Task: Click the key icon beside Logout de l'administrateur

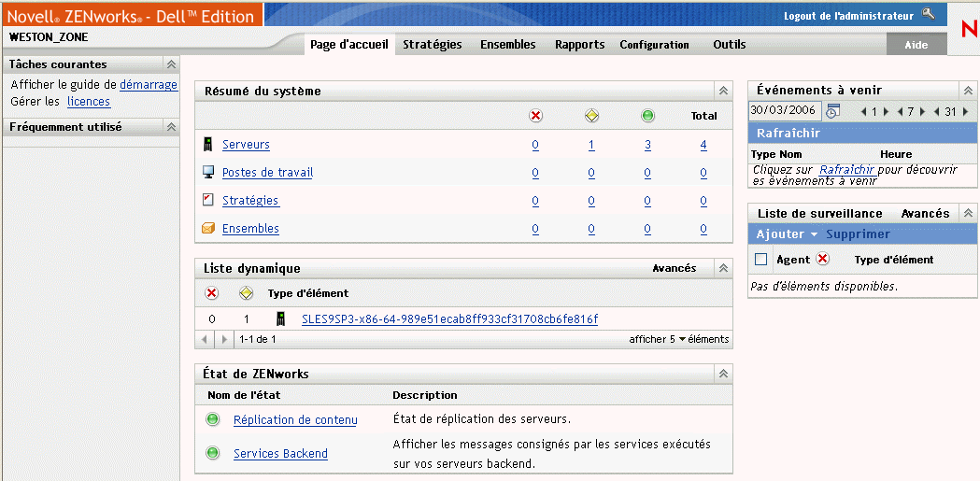Action: (929, 14)
